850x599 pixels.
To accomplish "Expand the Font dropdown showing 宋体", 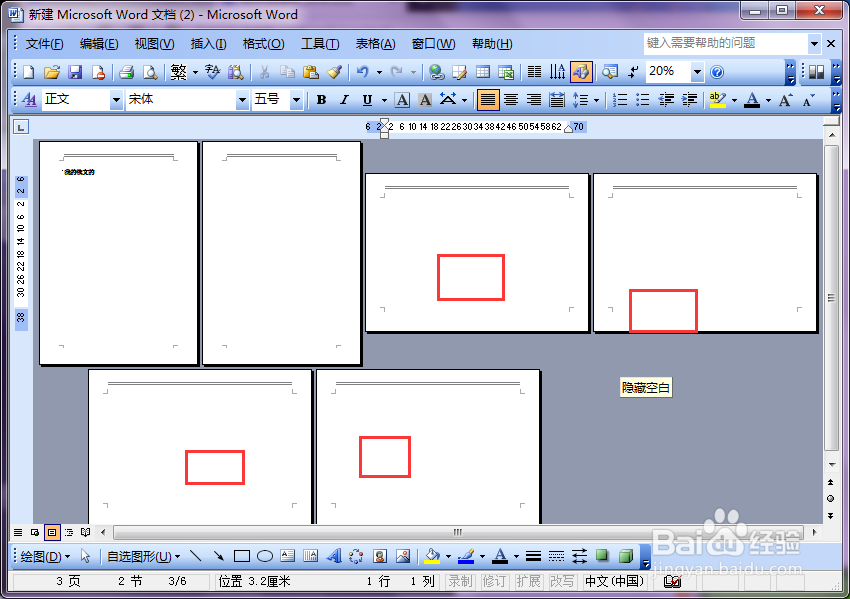I will pos(242,100).
